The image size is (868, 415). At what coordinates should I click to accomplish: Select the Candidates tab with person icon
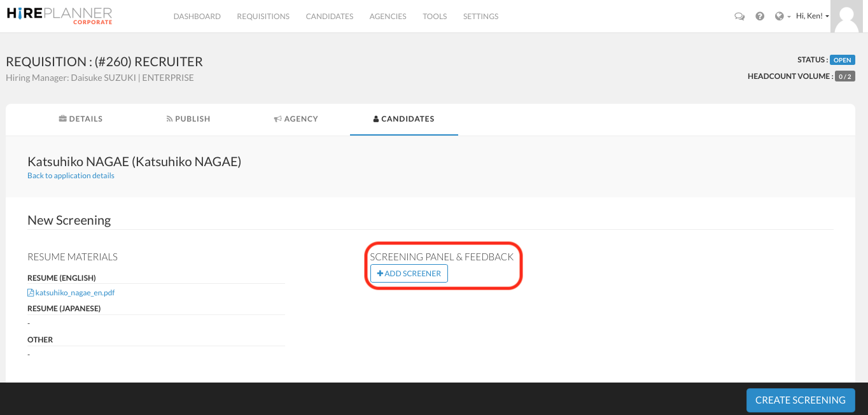(403, 119)
